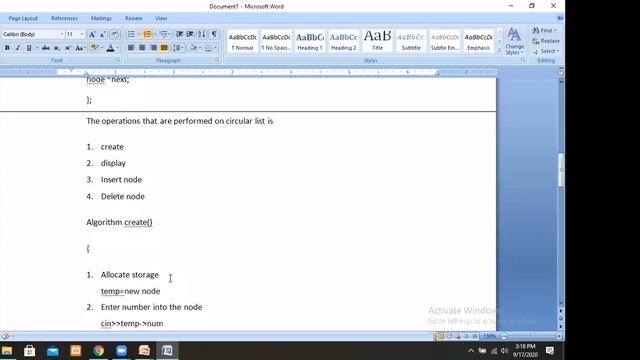Open PowerPoint from taskbar

[x=144, y=351]
